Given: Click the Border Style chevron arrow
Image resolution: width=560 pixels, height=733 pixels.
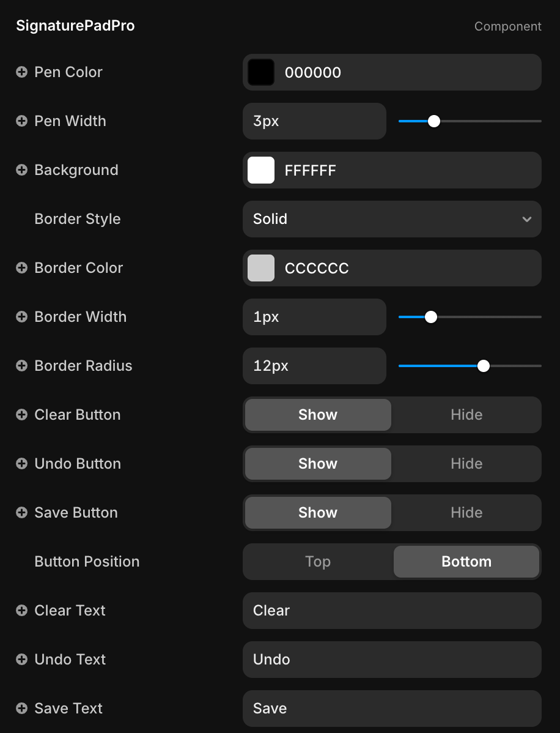Looking at the screenshot, I should 526,219.
